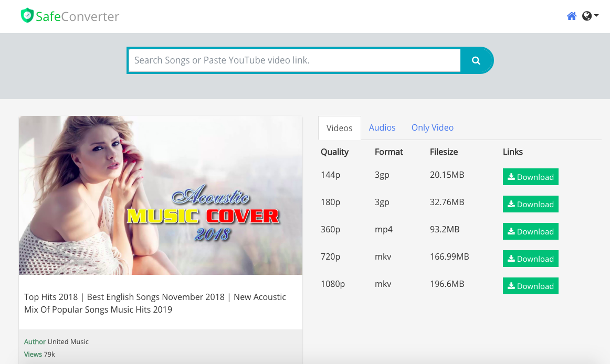Click the Views label showing 79k
The image size is (610, 364).
[33, 354]
